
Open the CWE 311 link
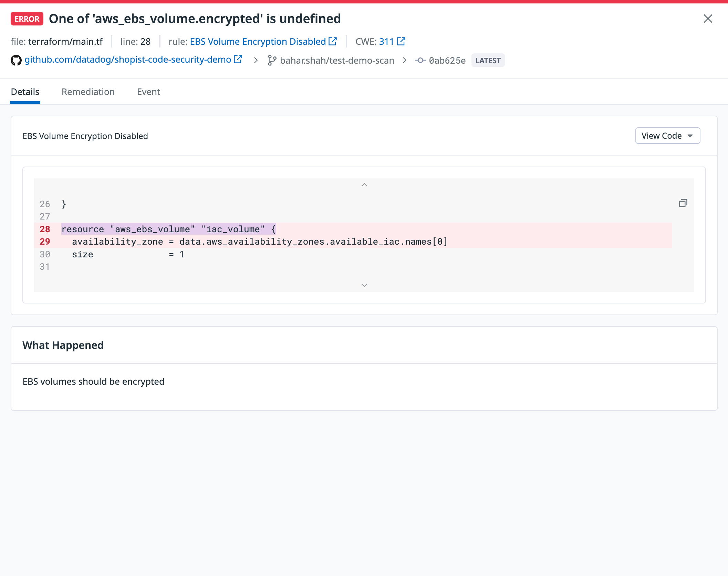click(x=386, y=42)
